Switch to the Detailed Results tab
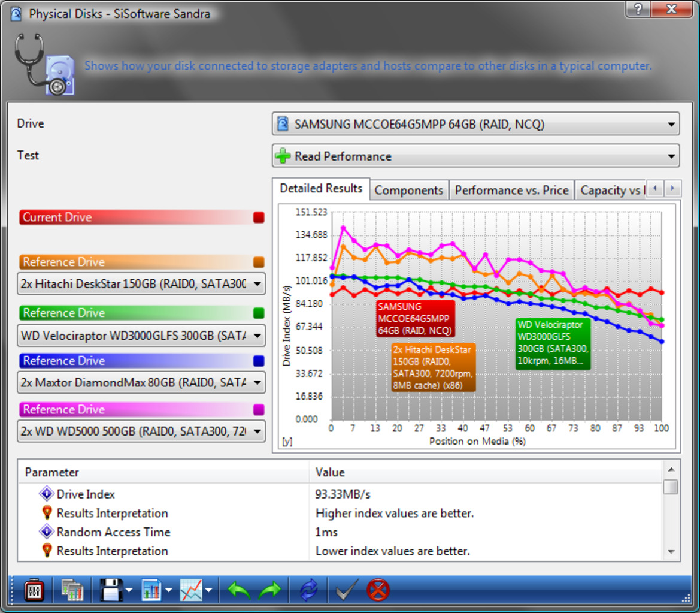700x613 pixels. click(321, 189)
